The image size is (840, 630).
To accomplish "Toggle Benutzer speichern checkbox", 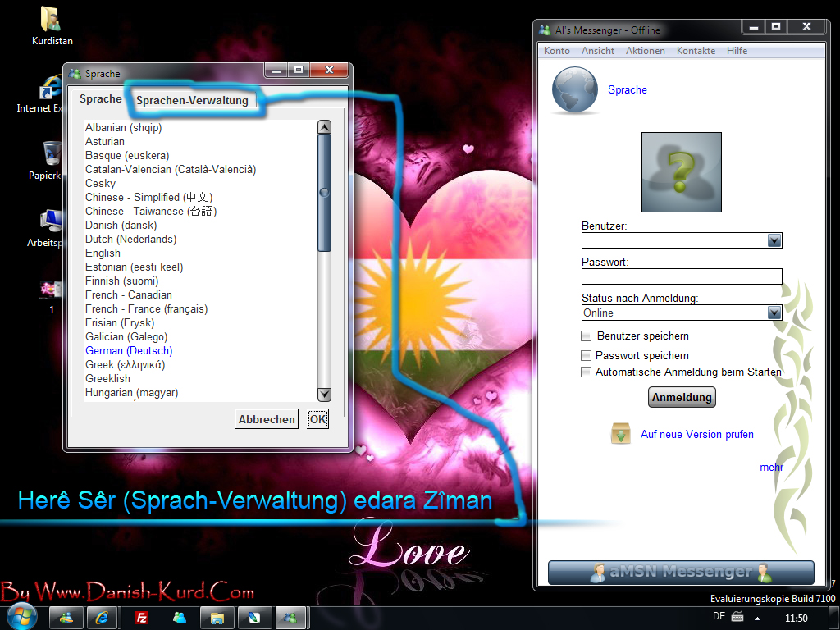I will click(586, 336).
